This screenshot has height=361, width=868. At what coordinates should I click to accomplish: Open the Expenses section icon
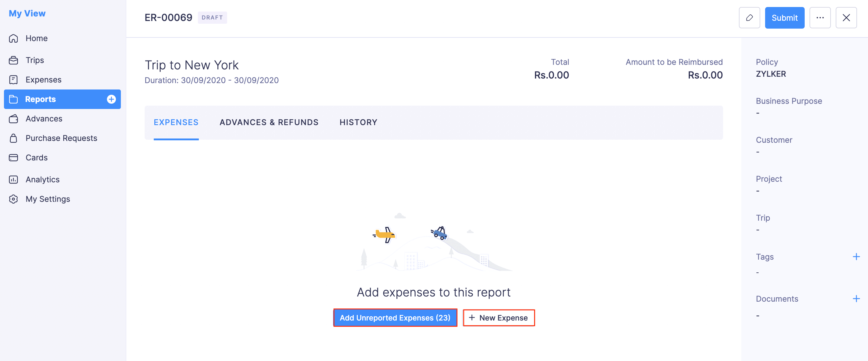tap(13, 79)
